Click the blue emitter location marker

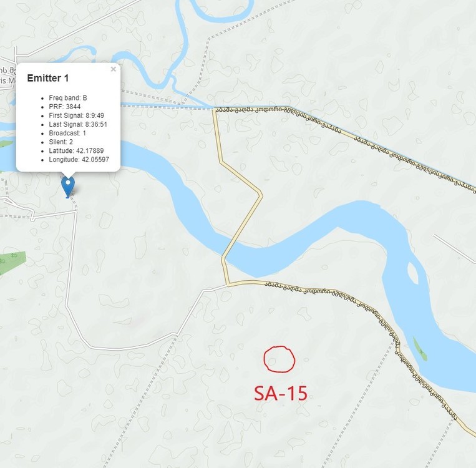(68, 186)
